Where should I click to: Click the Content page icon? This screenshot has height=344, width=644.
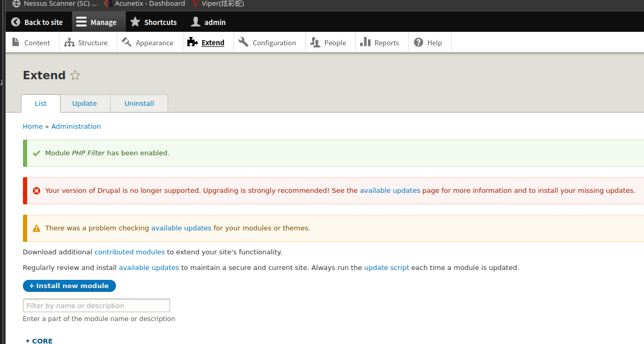pyautogui.click(x=16, y=42)
